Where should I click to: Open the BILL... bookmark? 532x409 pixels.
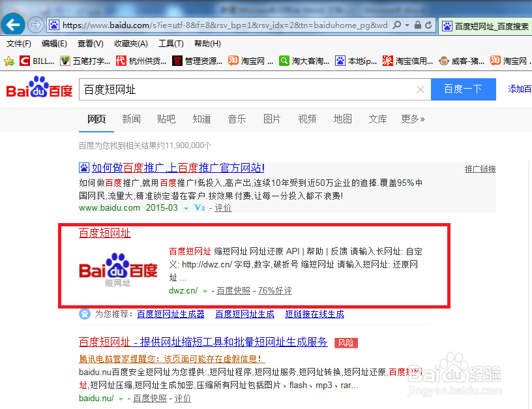pos(37,61)
